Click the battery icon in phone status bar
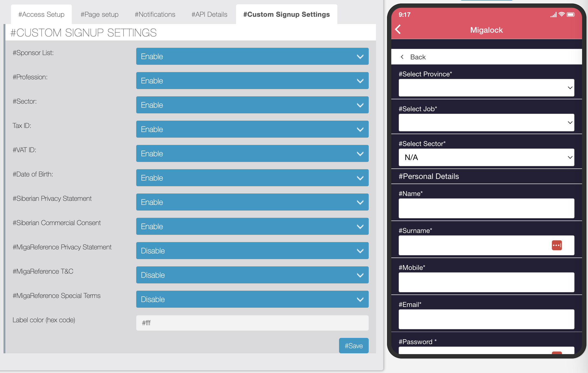The height and width of the screenshot is (373, 588). (x=571, y=15)
